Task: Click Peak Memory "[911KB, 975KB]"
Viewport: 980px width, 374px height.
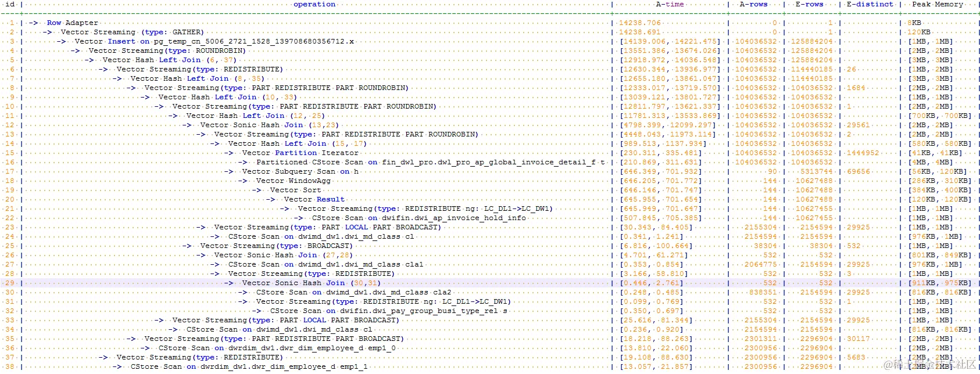Action: click(x=939, y=283)
